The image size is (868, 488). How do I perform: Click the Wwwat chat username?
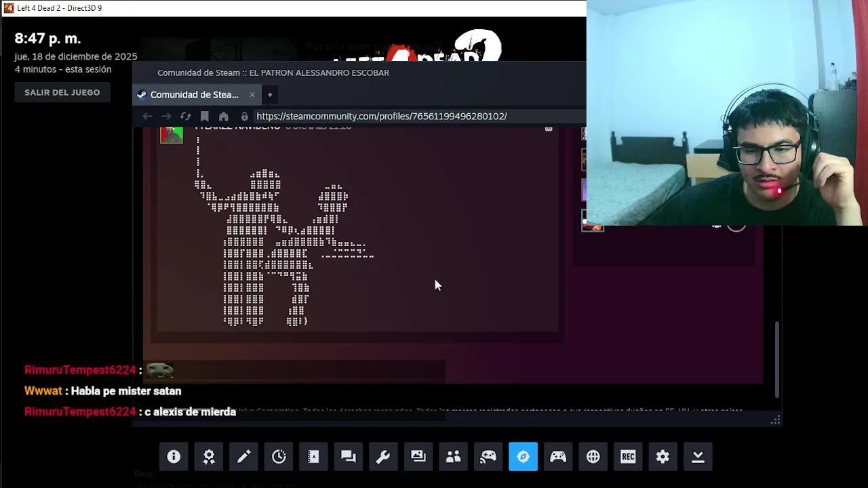pyautogui.click(x=43, y=391)
